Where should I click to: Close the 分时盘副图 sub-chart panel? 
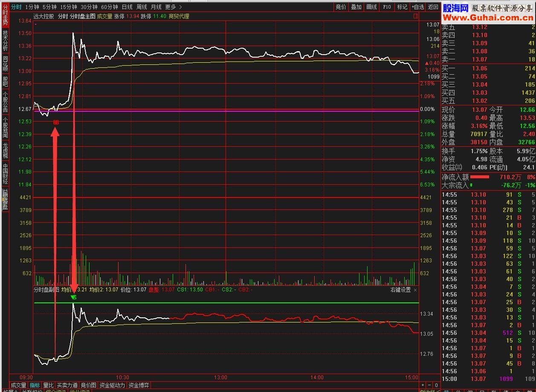click(415, 290)
